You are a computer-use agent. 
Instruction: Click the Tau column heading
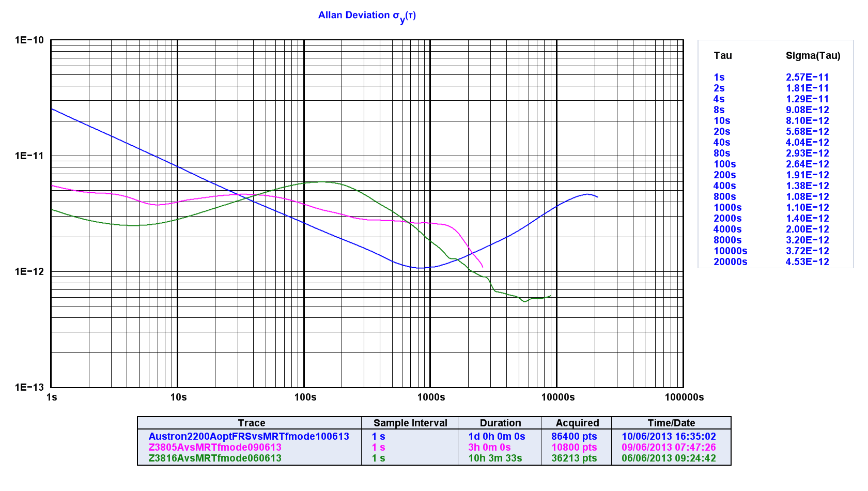click(723, 55)
